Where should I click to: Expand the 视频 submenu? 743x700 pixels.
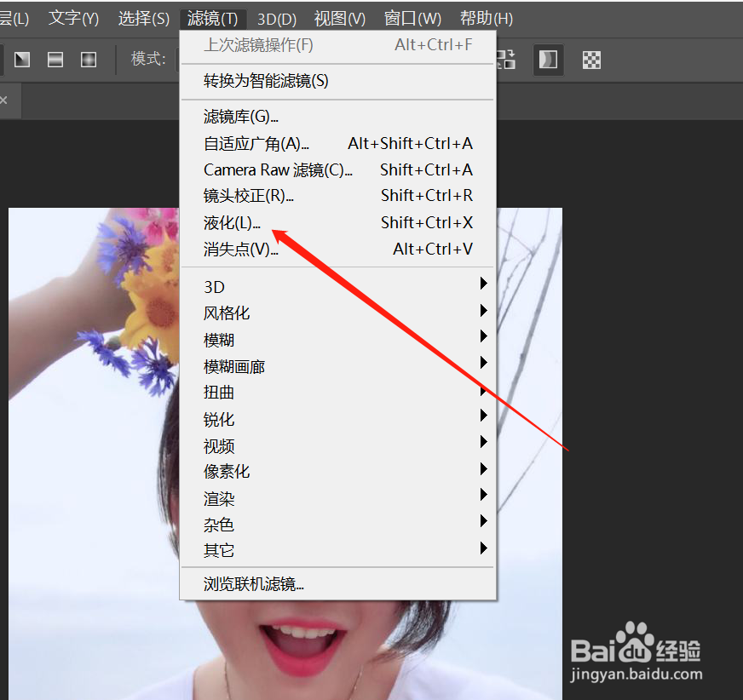click(x=338, y=445)
